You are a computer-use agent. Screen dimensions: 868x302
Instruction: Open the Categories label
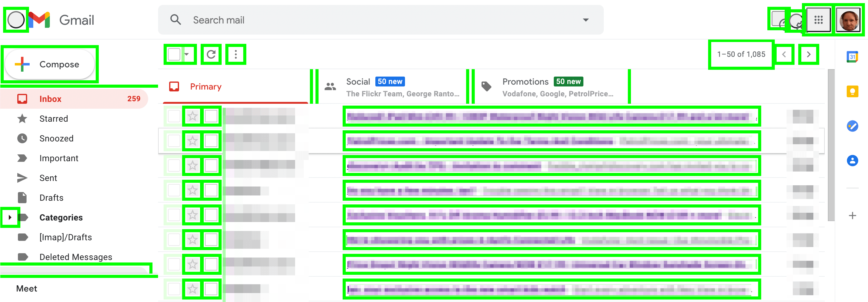61,217
